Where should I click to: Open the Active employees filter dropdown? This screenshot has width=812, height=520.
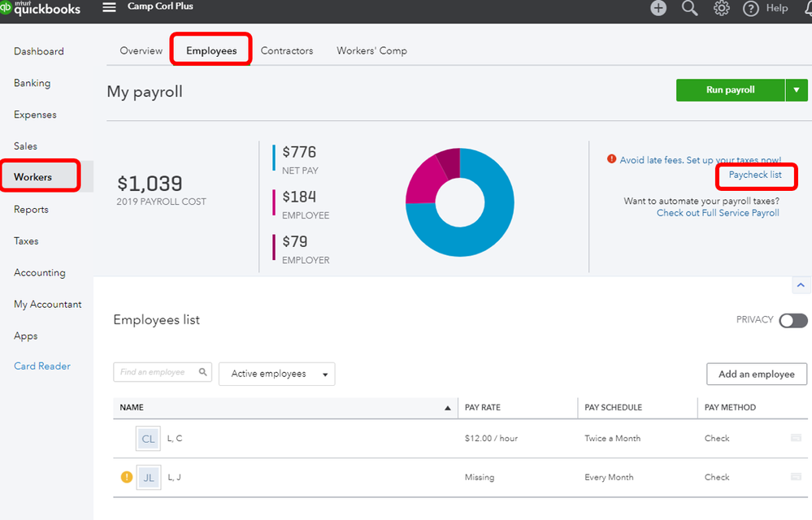click(x=276, y=374)
